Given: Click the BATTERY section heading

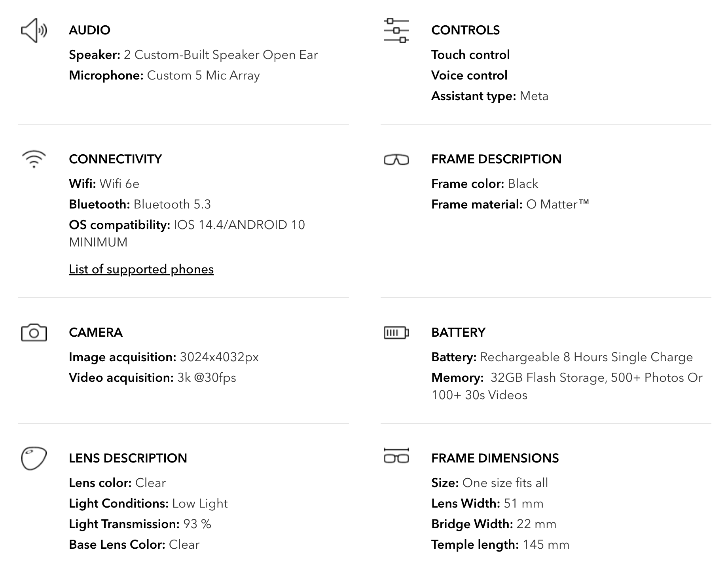Looking at the screenshot, I should click(458, 333).
